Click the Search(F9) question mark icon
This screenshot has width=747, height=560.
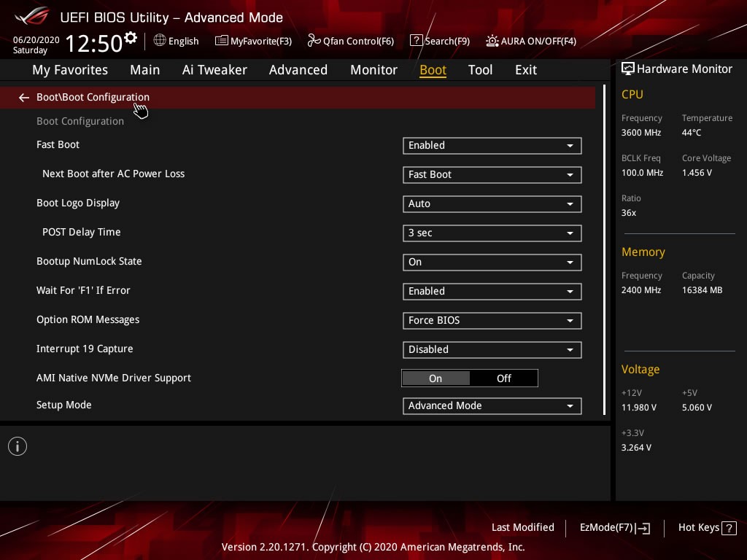[416, 41]
